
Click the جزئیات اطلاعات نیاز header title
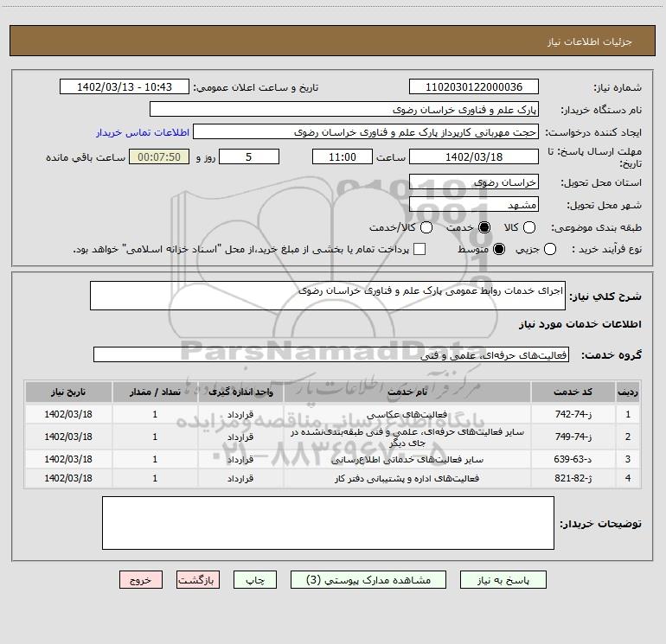590,41
